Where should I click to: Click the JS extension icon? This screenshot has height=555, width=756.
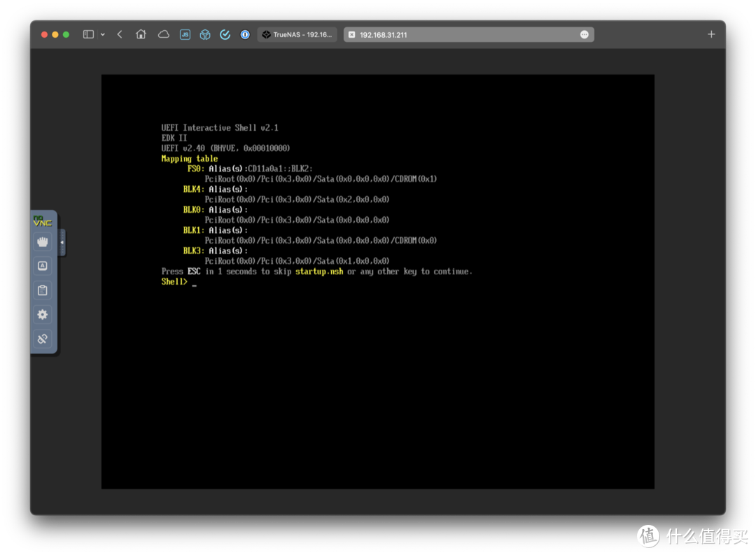click(185, 34)
